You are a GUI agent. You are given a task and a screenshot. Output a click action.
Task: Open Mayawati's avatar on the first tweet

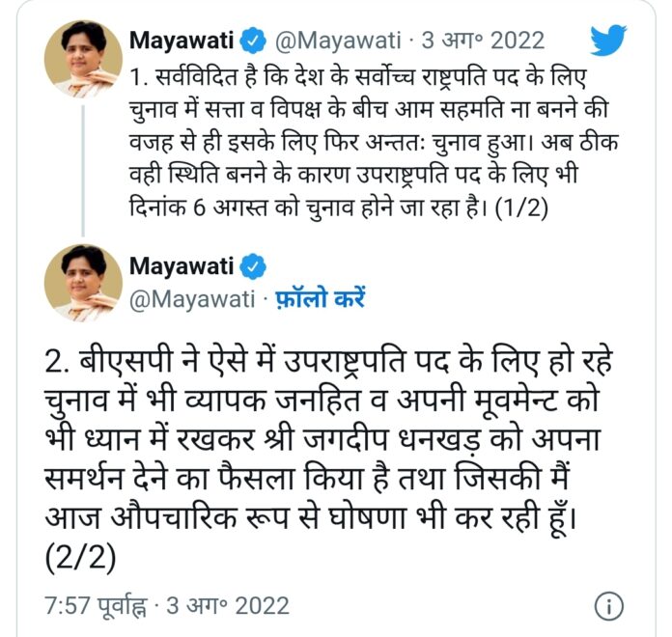point(83,59)
